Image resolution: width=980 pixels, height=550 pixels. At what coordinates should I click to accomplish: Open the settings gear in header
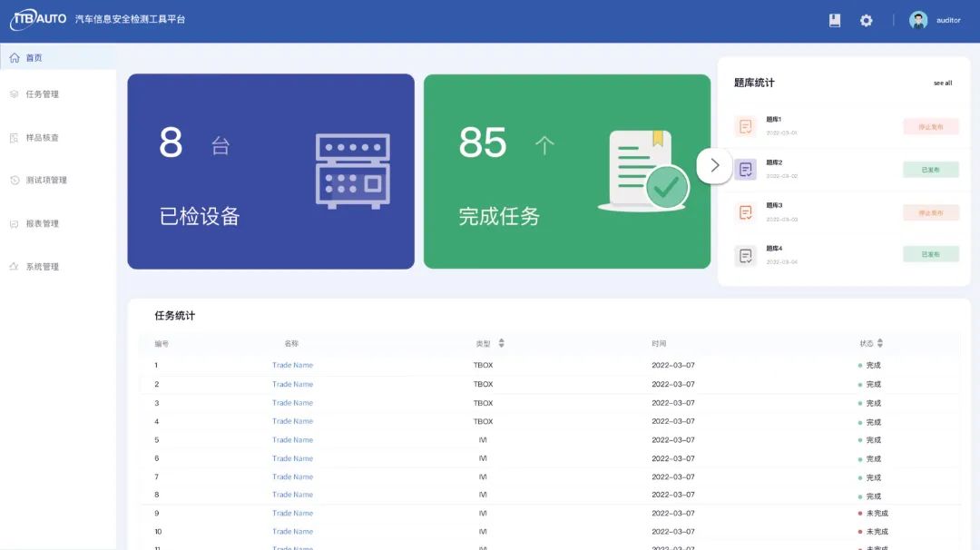coord(866,20)
